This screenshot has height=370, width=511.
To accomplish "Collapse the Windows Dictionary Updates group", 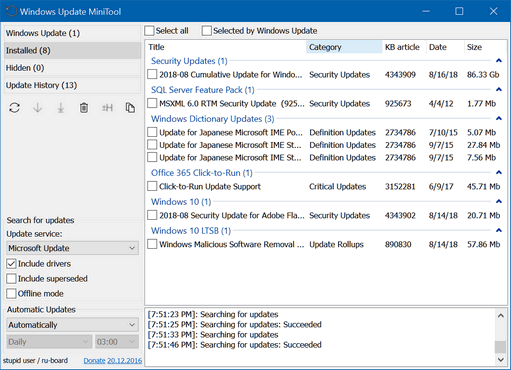I will tap(499, 119).
